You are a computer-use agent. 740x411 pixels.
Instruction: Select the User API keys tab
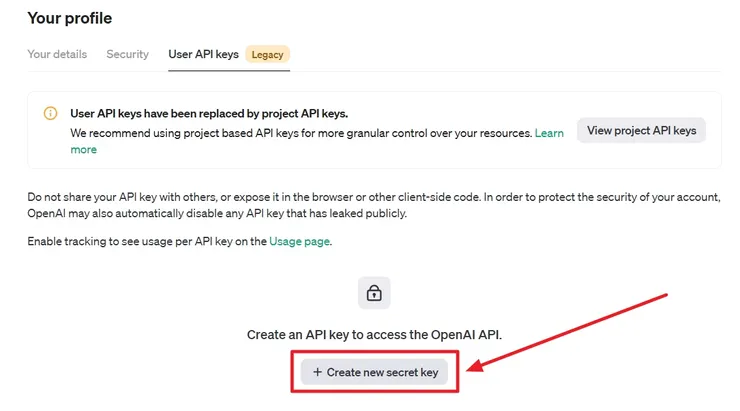[203, 54]
